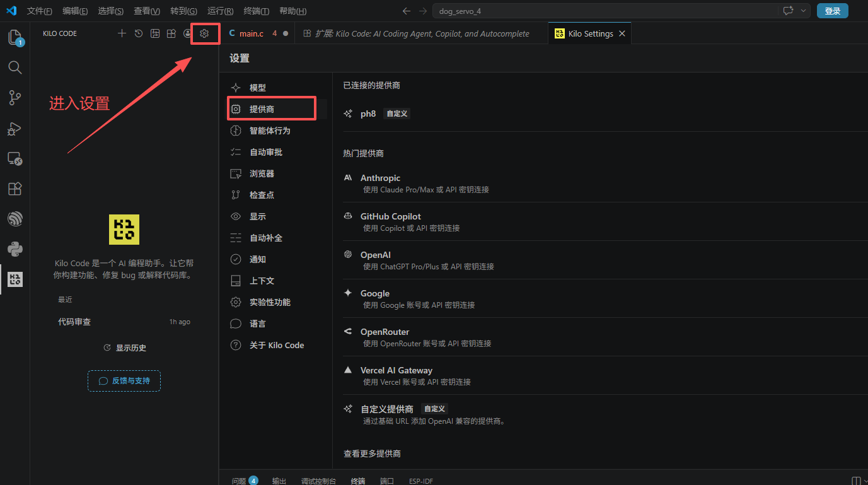Open Remote Explorer in activity bar
This screenshot has height=485, width=868.
pos(14,158)
